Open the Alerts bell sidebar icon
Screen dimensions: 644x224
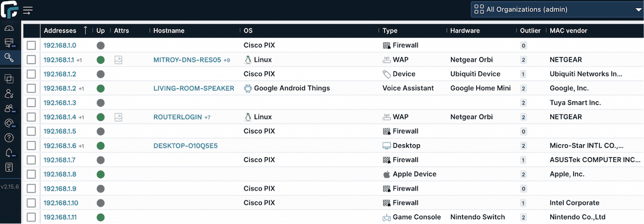coord(10,153)
